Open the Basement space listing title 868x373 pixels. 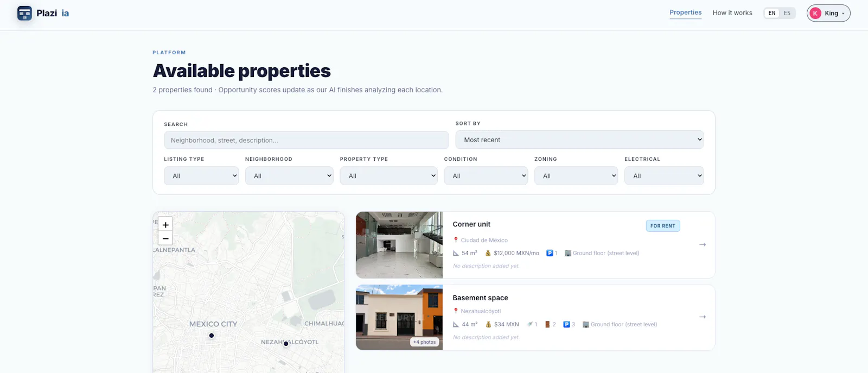tap(480, 298)
